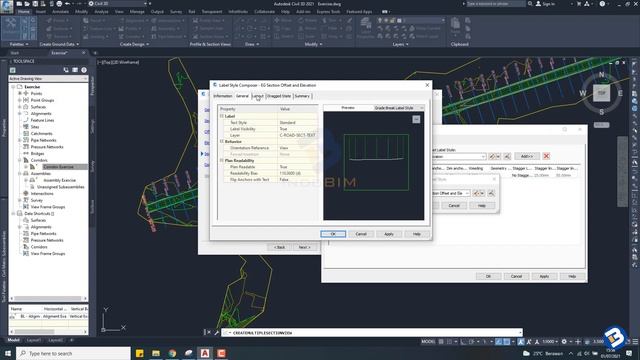Click the pick style icon beside Add button

point(507,156)
